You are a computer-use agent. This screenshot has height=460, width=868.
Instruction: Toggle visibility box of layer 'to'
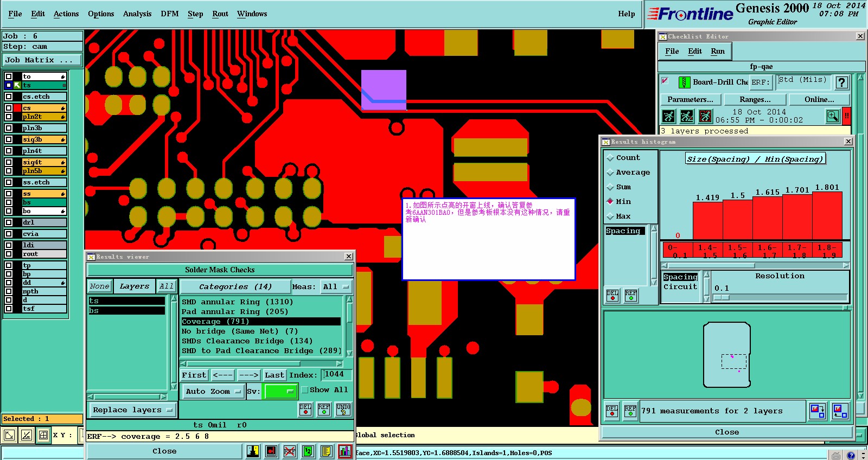pyautogui.click(x=9, y=76)
